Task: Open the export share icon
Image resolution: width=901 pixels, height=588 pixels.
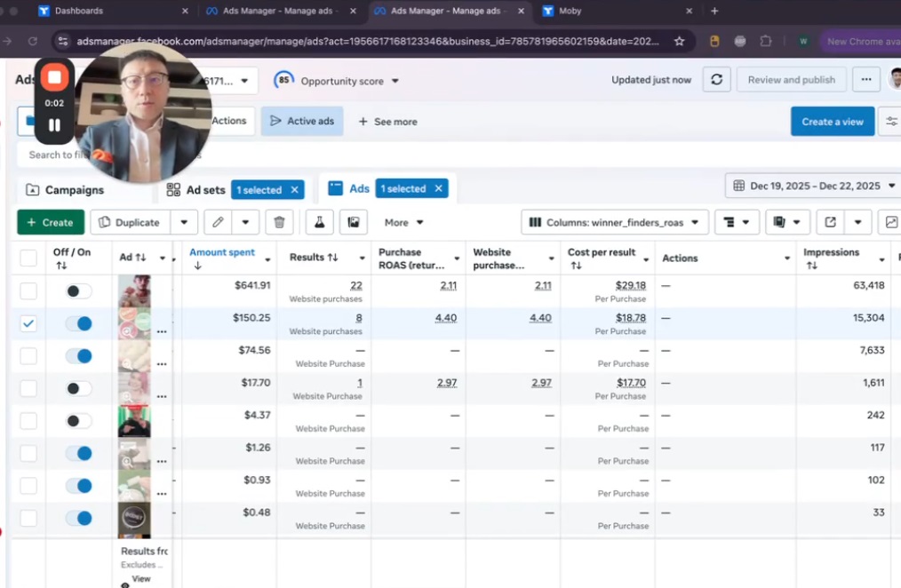Action: (x=830, y=222)
